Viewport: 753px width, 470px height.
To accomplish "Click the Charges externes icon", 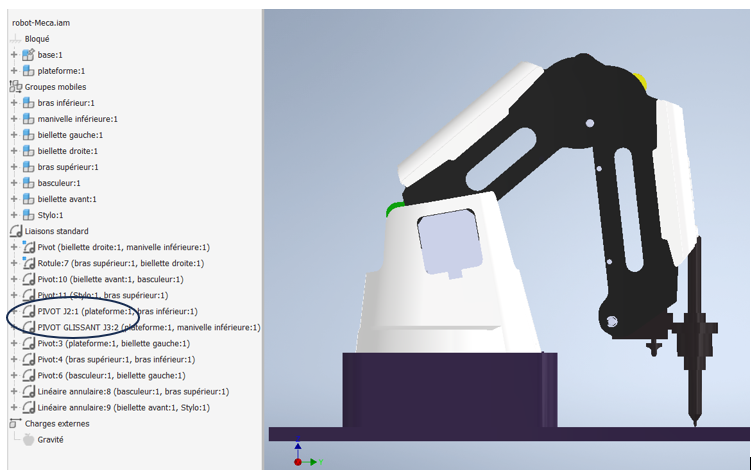I will click(x=16, y=423).
